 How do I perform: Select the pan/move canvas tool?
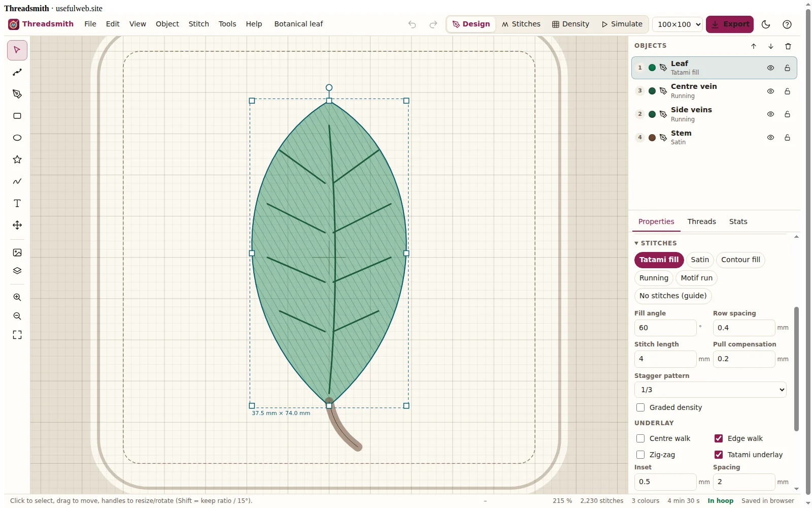click(17, 225)
